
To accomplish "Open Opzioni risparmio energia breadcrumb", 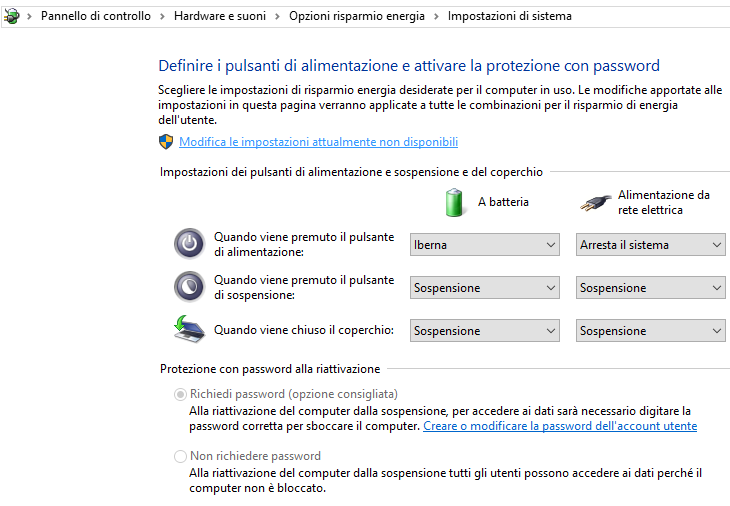I will point(357,16).
